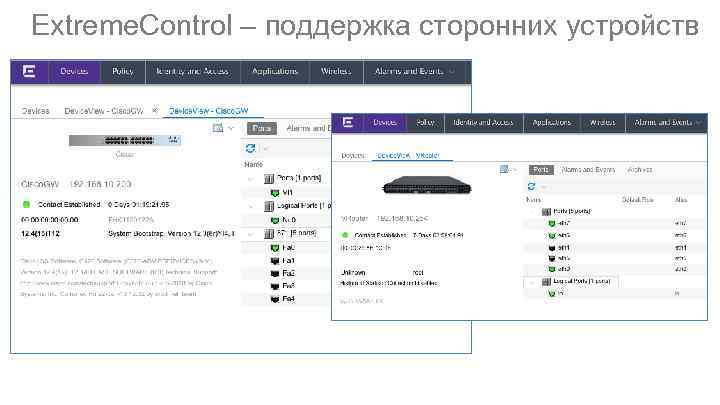Click green Contact Established status dot for VRouter
Screen dimensions: 720x405
click(x=345, y=235)
